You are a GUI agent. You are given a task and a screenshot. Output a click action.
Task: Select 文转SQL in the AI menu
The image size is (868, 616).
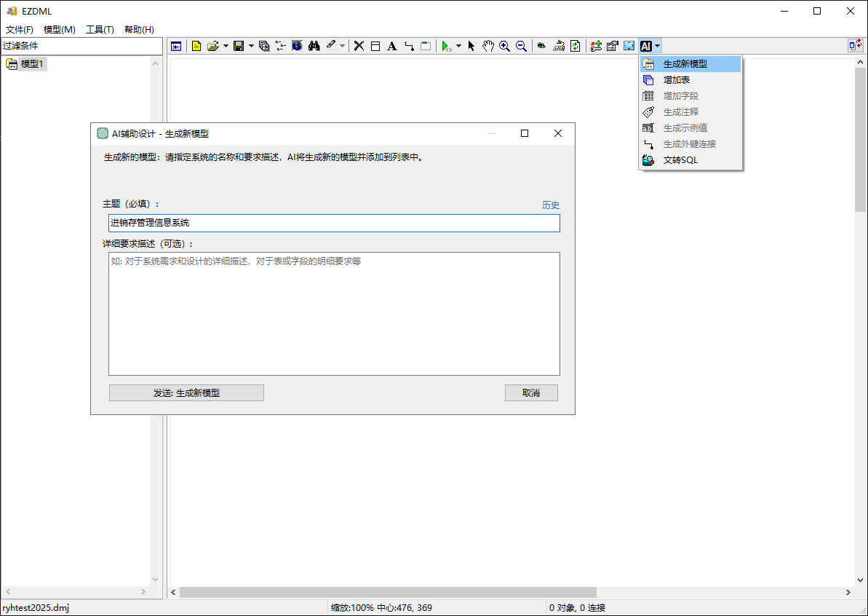pyautogui.click(x=680, y=160)
